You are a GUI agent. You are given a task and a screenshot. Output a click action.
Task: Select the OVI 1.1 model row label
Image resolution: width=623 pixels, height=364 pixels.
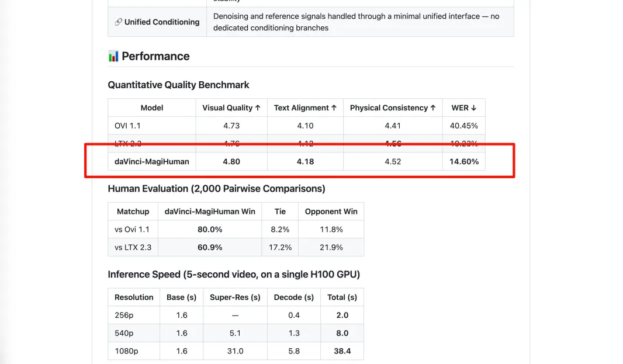(128, 126)
